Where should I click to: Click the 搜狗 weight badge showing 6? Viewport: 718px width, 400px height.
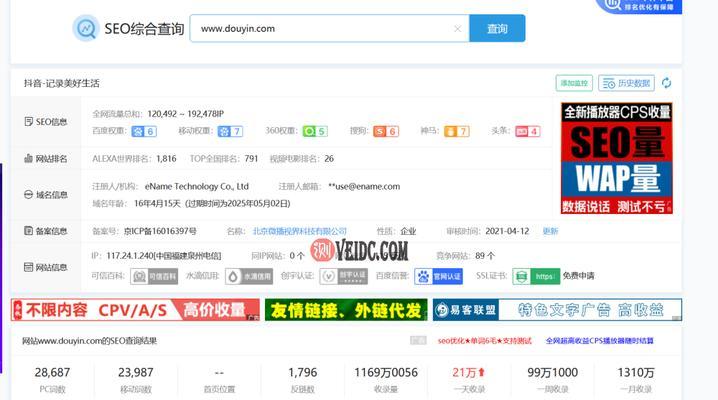click(x=386, y=131)
